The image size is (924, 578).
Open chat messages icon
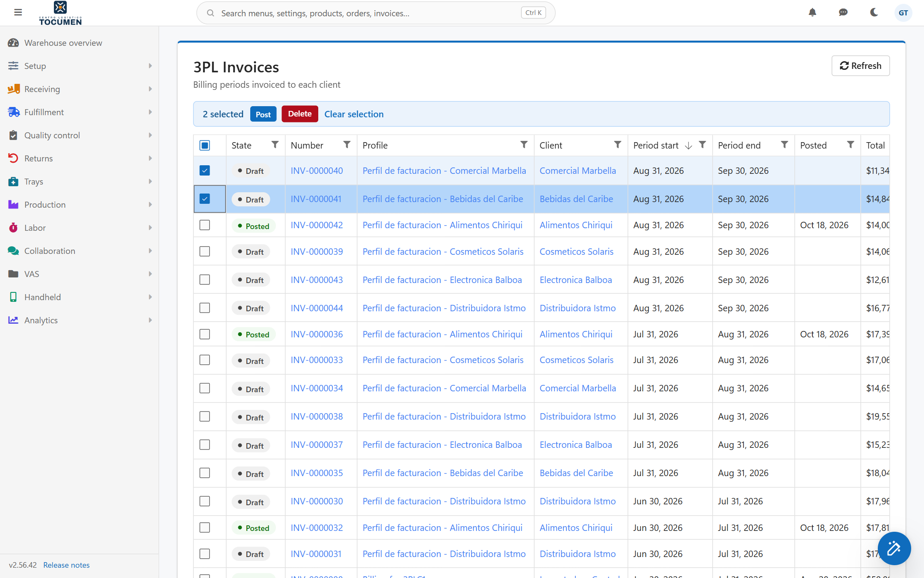click(x=843, y=12)
